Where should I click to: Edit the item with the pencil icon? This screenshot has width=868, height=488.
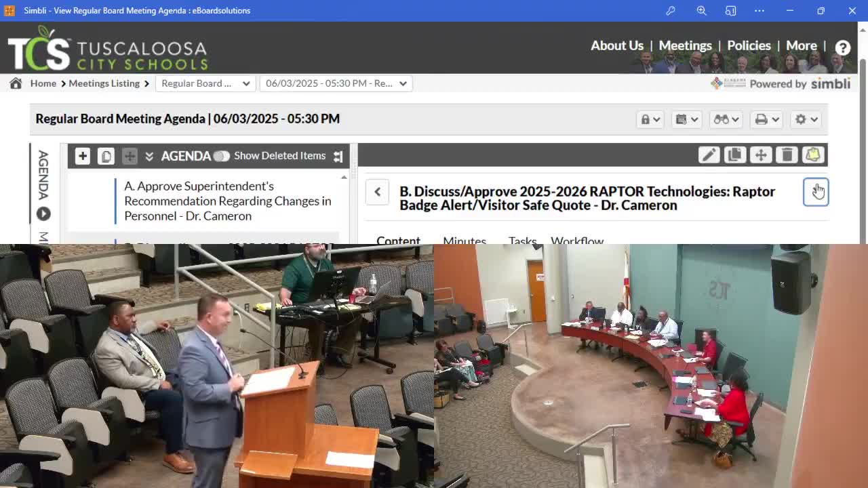coord(709,155)
